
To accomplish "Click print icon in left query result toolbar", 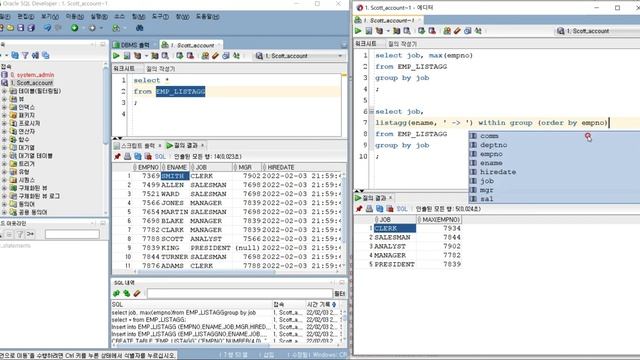I will [x=127, y=156].
